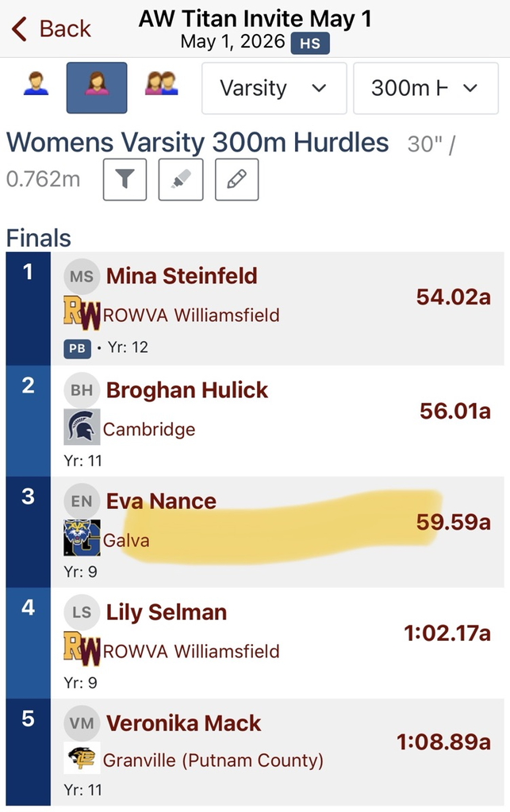Click Granville (Putnam County) team logo
This screenshot has height=812, width=510.
tap(82, 758)
